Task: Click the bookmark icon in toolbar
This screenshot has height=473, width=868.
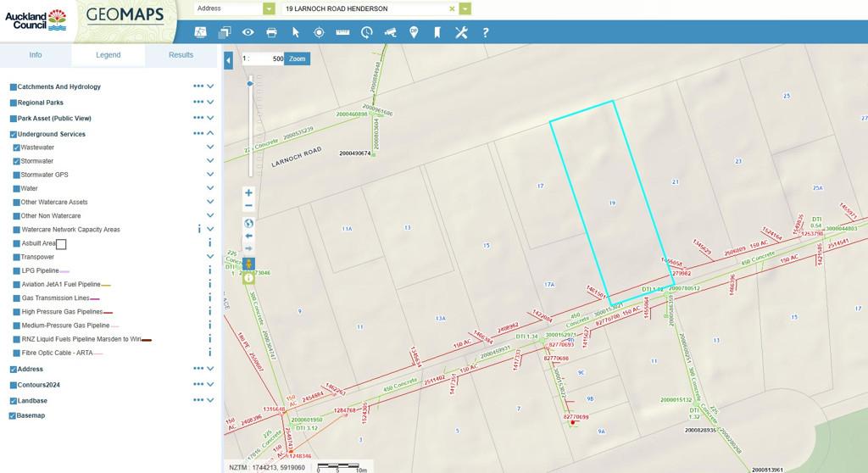Action: click(437, 32)
